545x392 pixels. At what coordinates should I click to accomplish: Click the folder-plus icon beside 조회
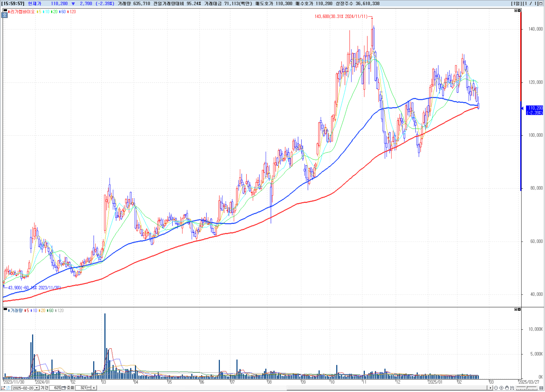tap(64, 388)
